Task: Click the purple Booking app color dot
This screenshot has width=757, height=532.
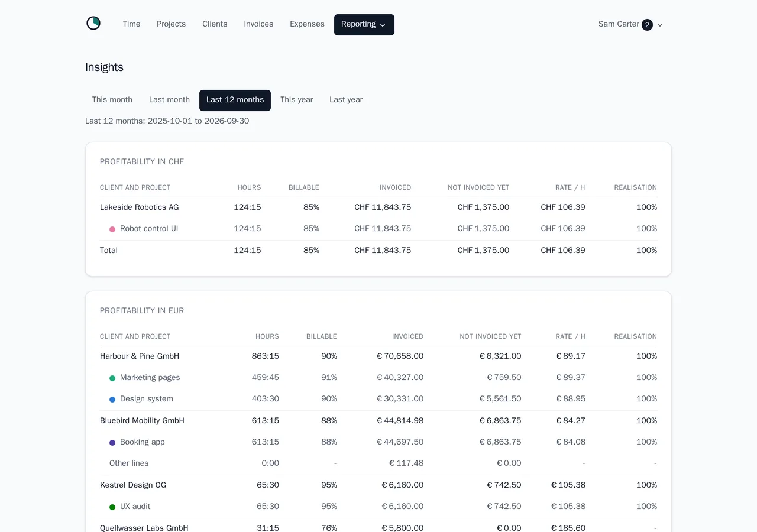Action: (x=112, y=443)
